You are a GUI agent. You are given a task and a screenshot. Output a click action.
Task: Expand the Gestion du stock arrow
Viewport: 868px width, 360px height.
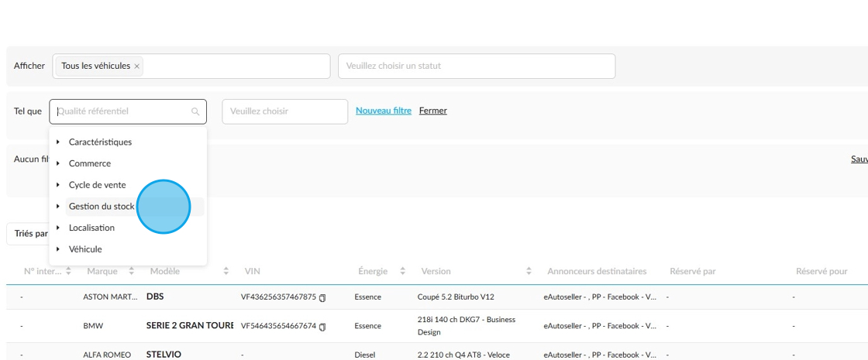click(x=58, y=206)
